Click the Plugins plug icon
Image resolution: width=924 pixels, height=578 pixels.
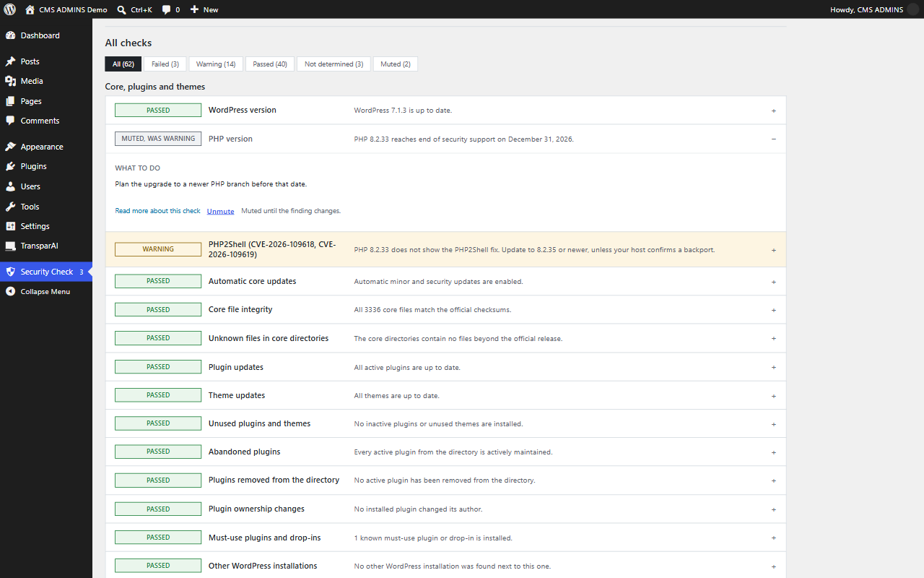coord(10,166)
